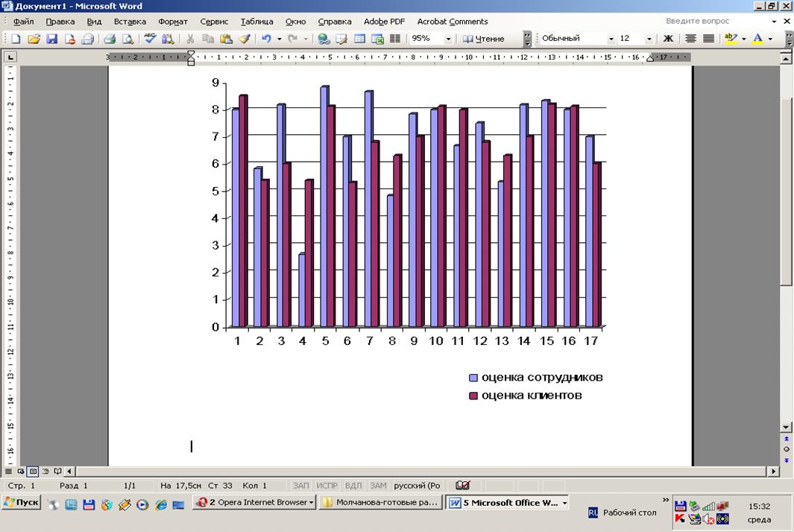Open the zoom 95% dropdown
Viewport: 794px width, 532px height.
(x=448, y=39)
